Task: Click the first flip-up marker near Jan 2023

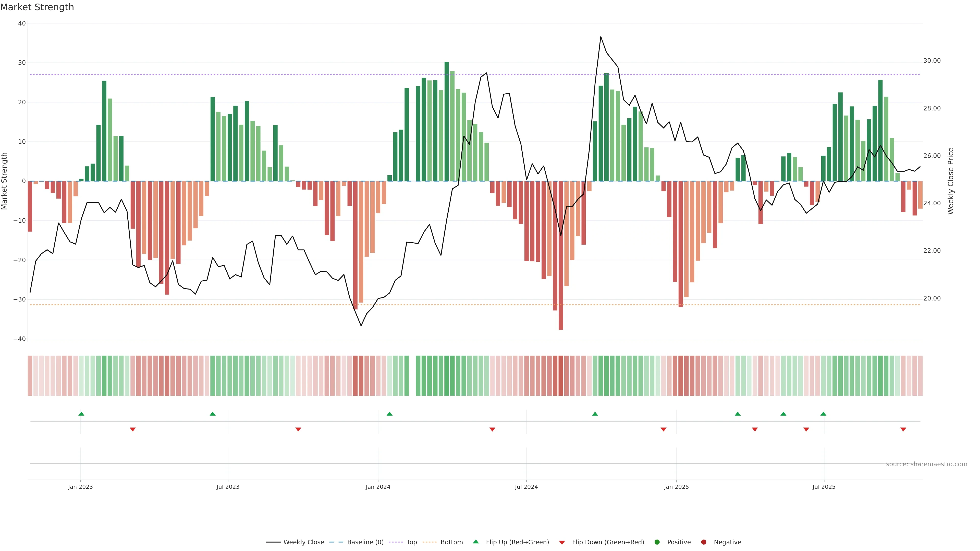Action: coord(81,414)
